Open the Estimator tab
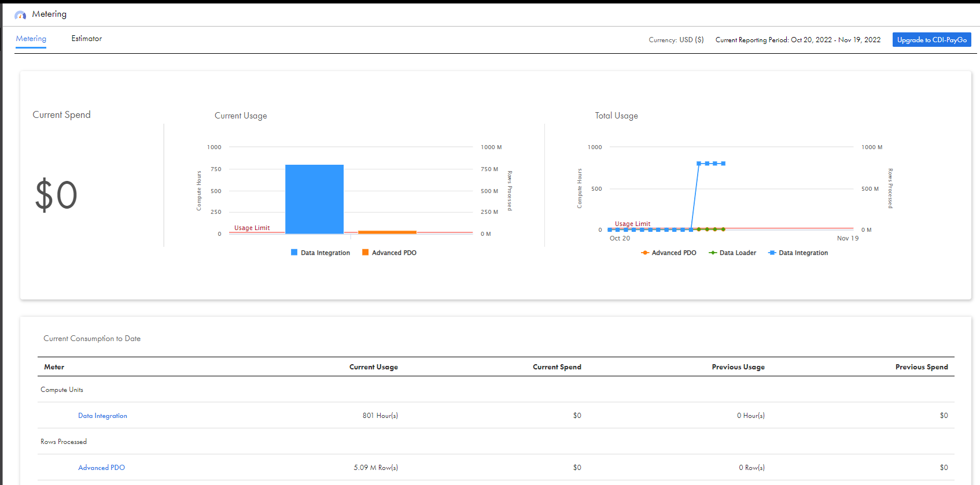Screen dimensions: 980x485 87,39
